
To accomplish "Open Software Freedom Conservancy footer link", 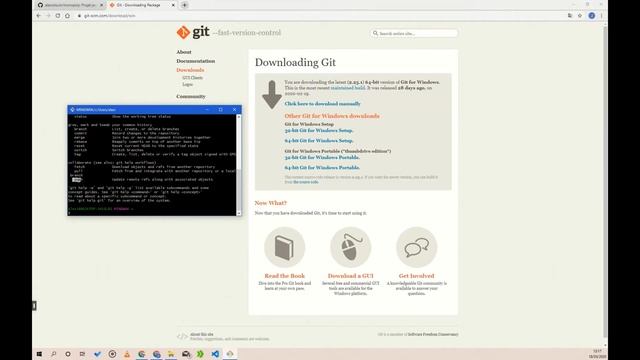I will tap(433, 334).
